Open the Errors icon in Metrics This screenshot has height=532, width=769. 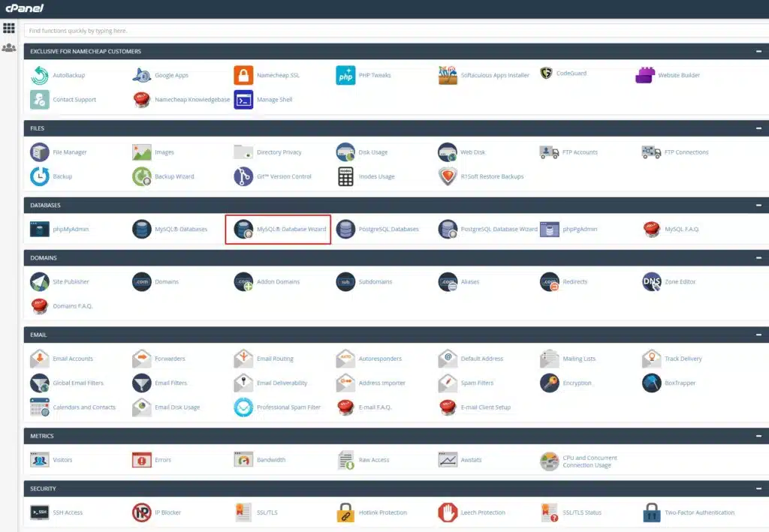tap(142, 460)
